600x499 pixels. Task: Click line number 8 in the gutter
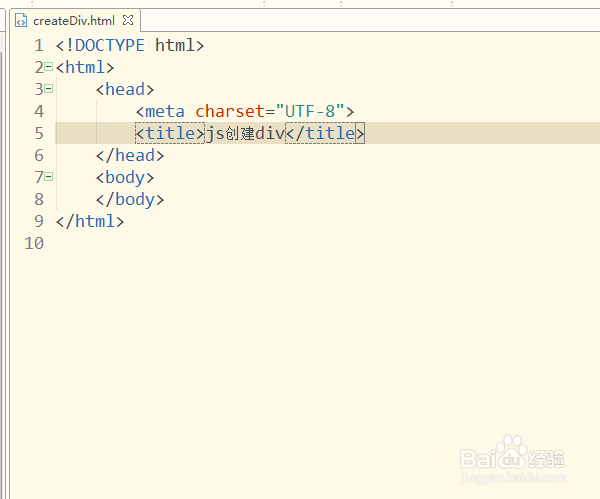tap(39, 199)
